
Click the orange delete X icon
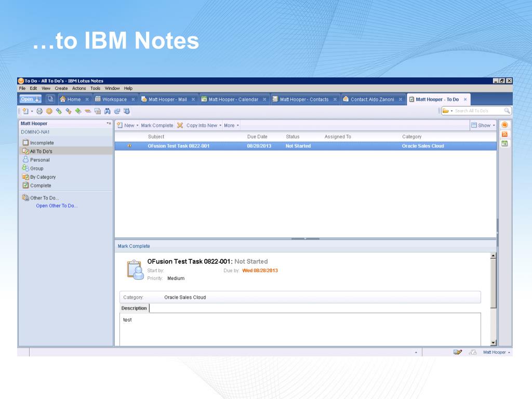180,125
